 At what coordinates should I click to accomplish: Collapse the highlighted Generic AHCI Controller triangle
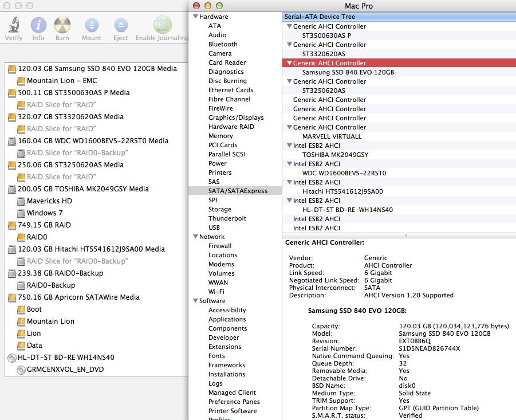tap(289, 62)
